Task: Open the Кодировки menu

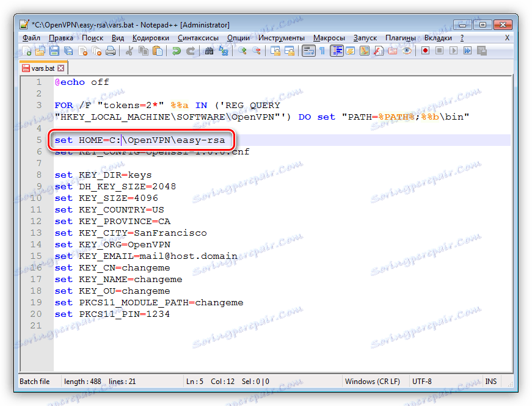Action: click(151, 38)
